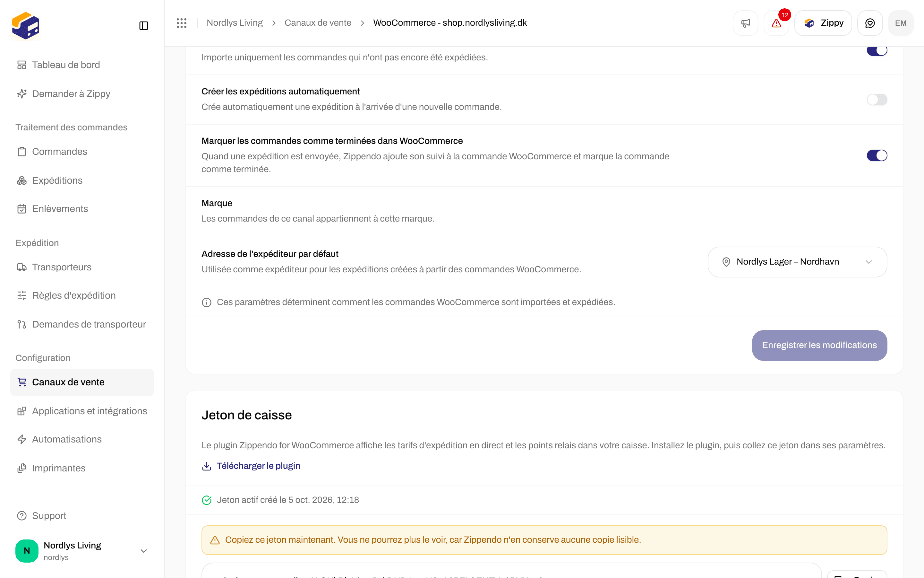Collapse the sidebar panel icon

pyautogui.click(x=143, y=26)
